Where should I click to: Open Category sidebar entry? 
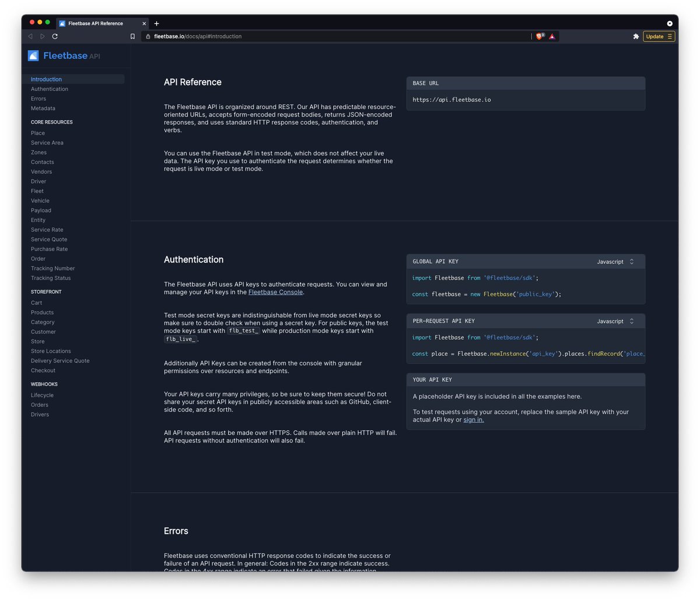[x=43, y=322]
